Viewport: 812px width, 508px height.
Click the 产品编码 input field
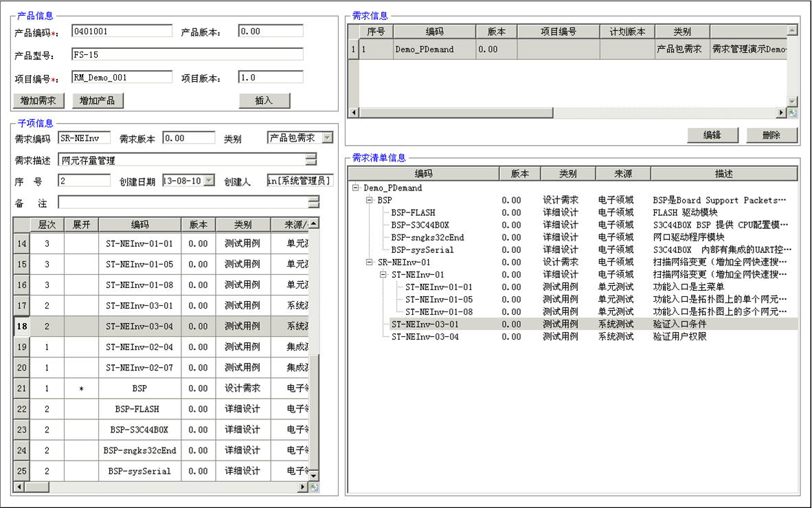(122, 31)
